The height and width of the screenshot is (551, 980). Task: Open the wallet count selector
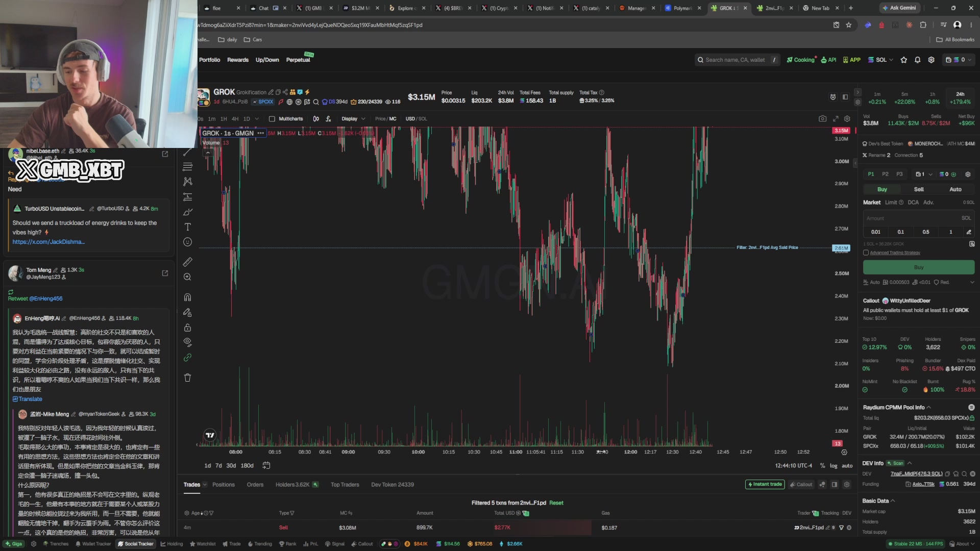tap(924, 174)
